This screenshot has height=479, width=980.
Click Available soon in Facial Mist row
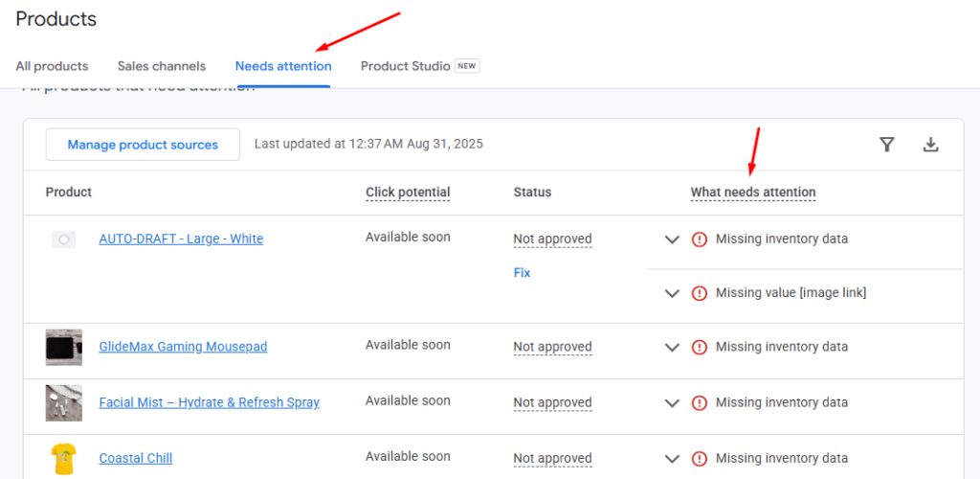408,400
